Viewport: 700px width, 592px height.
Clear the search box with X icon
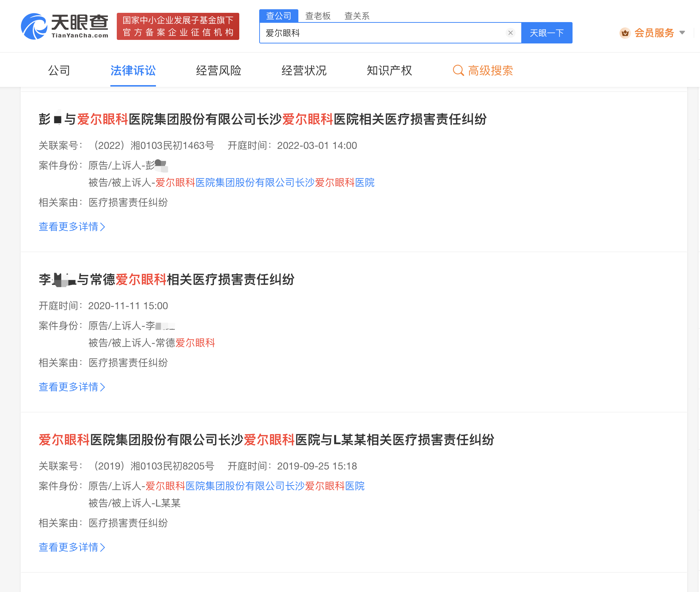(x=510, y=33)
